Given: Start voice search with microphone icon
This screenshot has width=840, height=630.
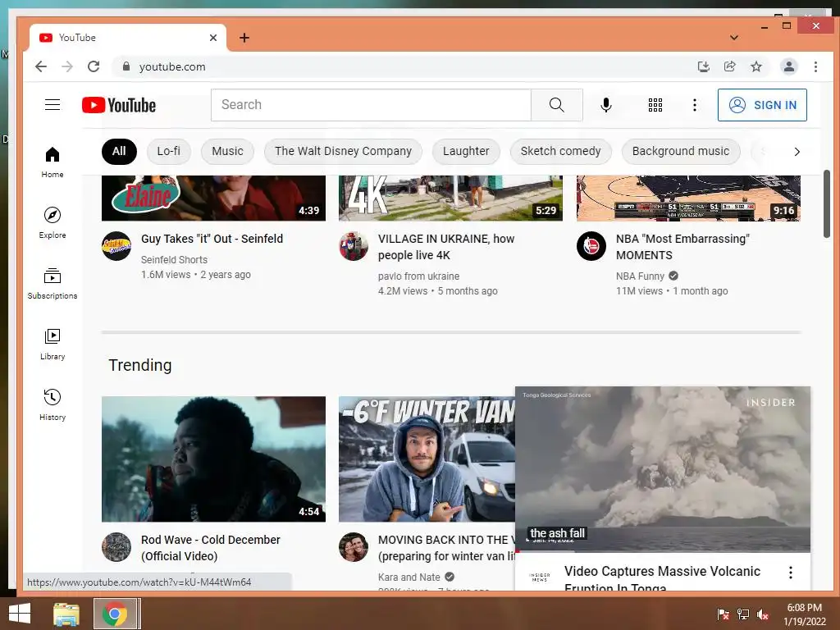Looking at the screenshot, I should click(606, 105).
